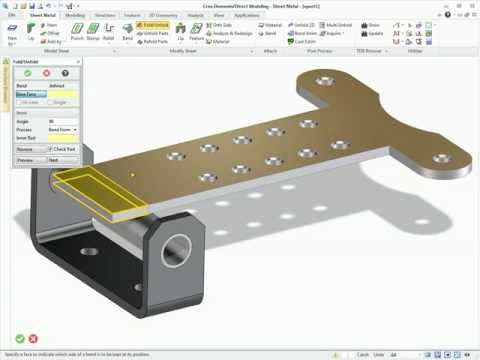The height and width of the screenshot is (360, 480).
Task: Select the Stamp tool in the ribbon
Action: (x=93, y=32)
